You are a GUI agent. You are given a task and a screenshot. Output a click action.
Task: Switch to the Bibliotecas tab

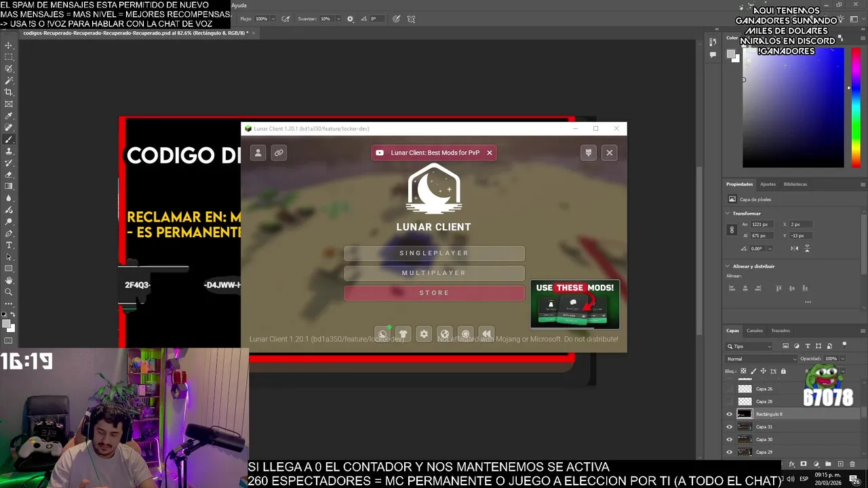click(795, 184)
